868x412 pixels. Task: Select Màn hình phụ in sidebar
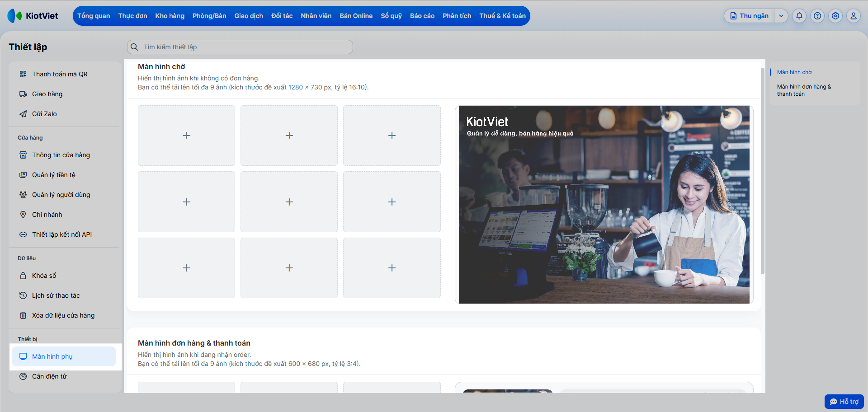pos(64,356)
